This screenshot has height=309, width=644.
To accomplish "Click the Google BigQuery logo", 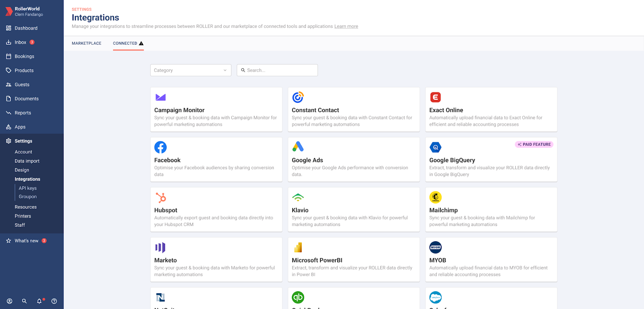I will (x=436, y=147).
